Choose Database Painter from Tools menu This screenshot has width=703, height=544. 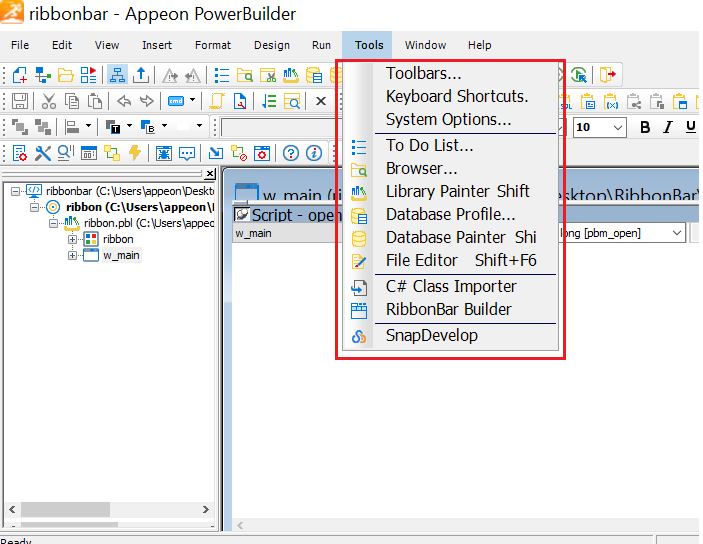(x=451, y=237)
